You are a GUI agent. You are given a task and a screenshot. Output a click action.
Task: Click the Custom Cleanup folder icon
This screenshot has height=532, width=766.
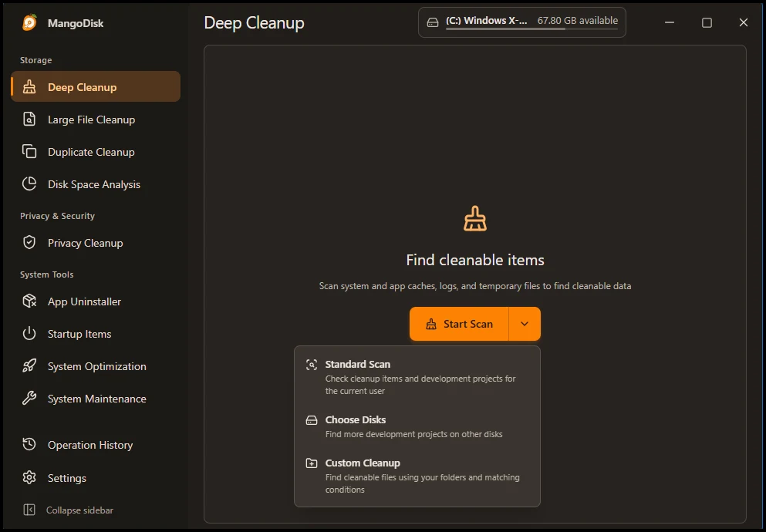[311, 463]
